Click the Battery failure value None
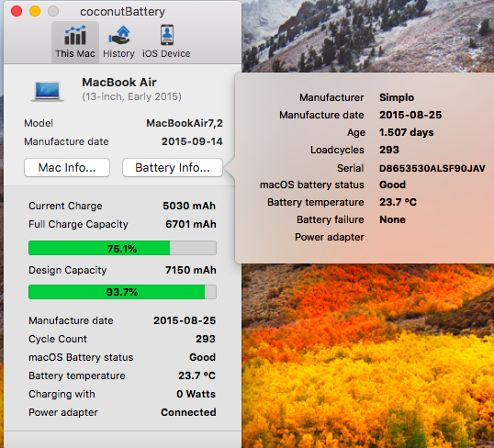The image size is (494, 448). pos(392,219)
